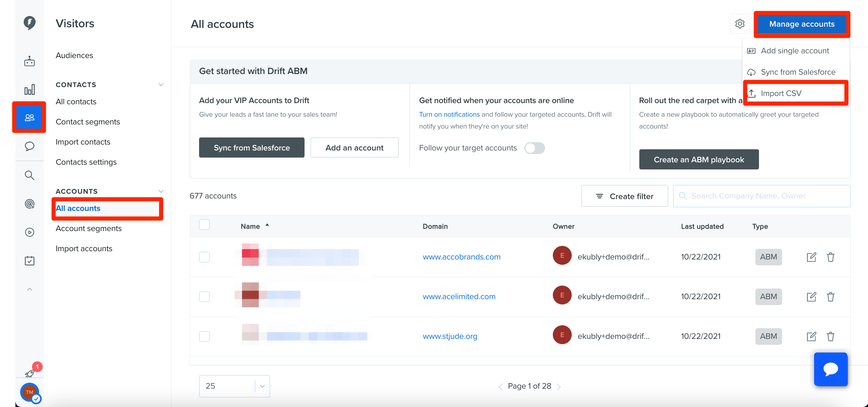Click Create an ABM playbook button

[x=699, y=160]
